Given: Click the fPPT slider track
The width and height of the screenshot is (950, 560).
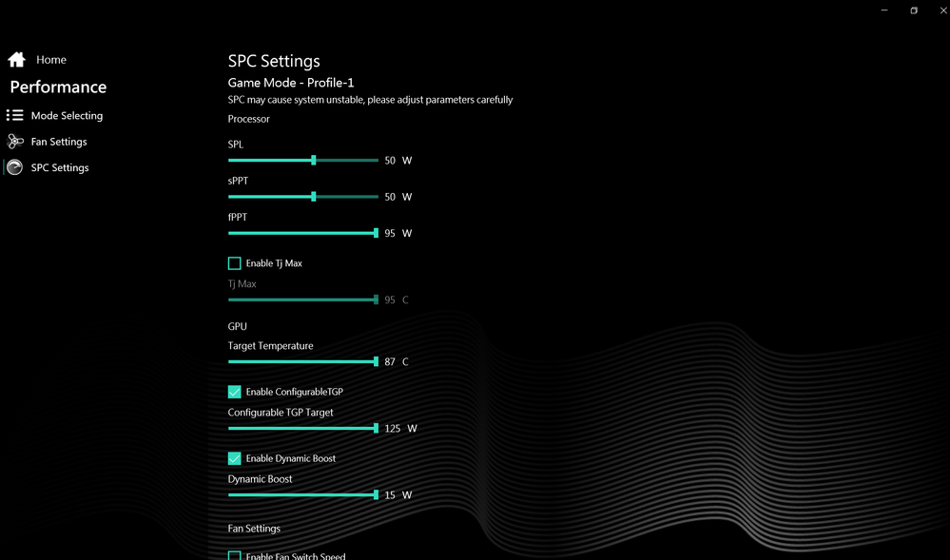Looking at the screenshot, I should (302, 233).
